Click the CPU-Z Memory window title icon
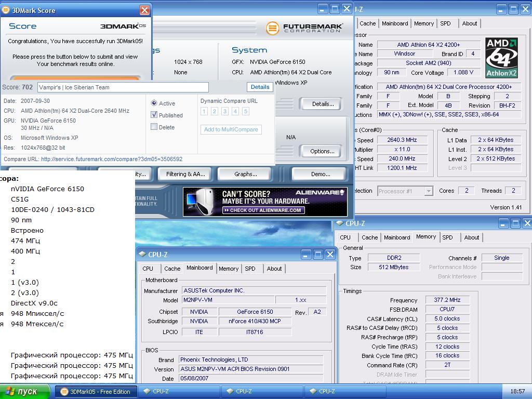 [x=340, y=223]
